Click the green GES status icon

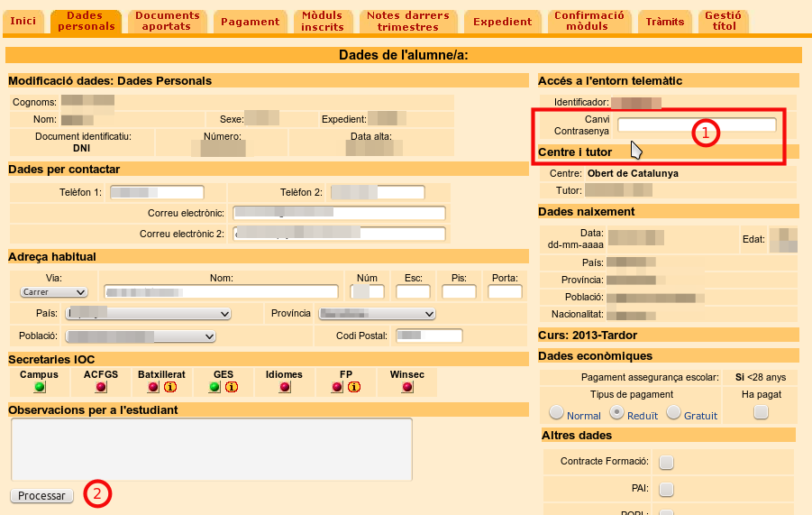[x=214, y=388]
